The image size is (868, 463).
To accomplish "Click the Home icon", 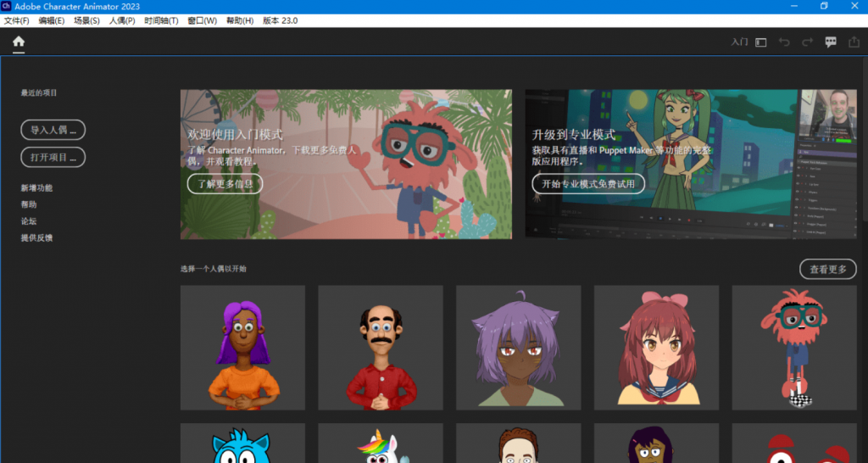I will click(19, 42).
